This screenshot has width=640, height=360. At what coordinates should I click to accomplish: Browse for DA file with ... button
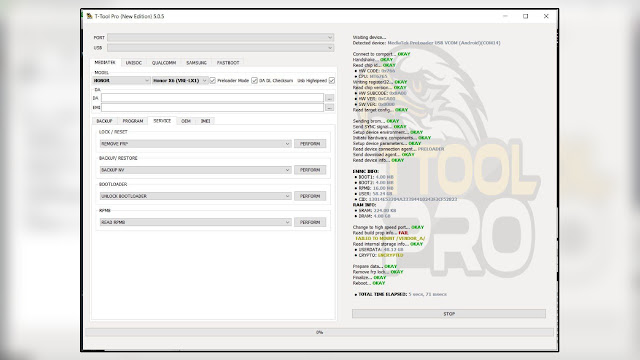(x=329, y=98)
